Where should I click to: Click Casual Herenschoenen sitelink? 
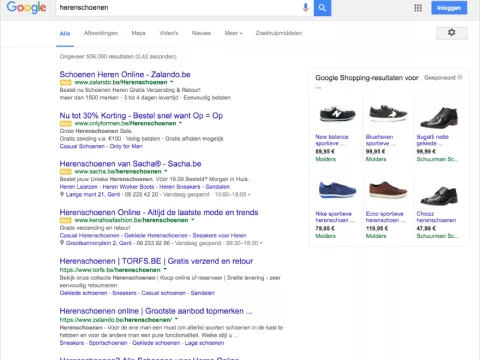coord(89,235)
